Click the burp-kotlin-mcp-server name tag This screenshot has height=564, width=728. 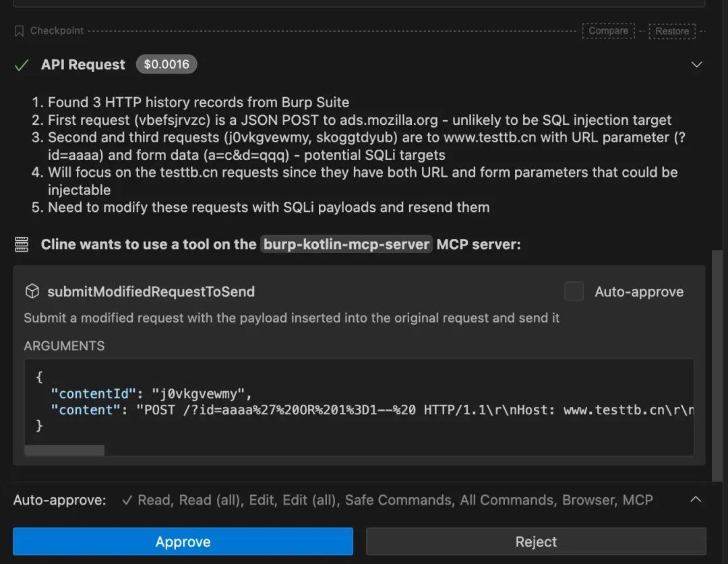tap(346, 244)
